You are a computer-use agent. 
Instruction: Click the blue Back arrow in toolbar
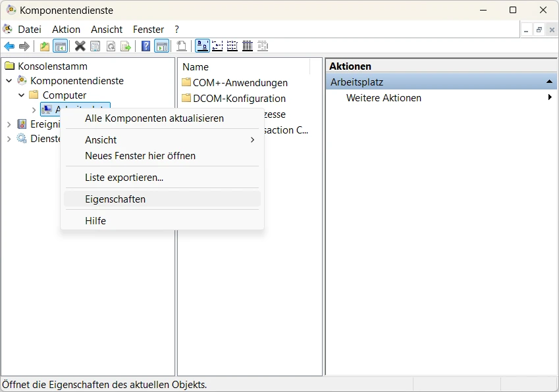tap(9, 46)
